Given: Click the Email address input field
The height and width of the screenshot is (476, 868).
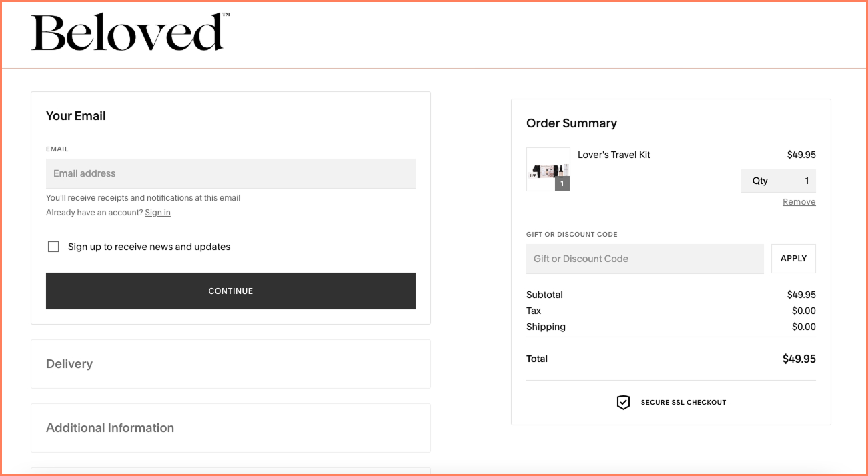Looking at the screenshot, I should point(231,173).
